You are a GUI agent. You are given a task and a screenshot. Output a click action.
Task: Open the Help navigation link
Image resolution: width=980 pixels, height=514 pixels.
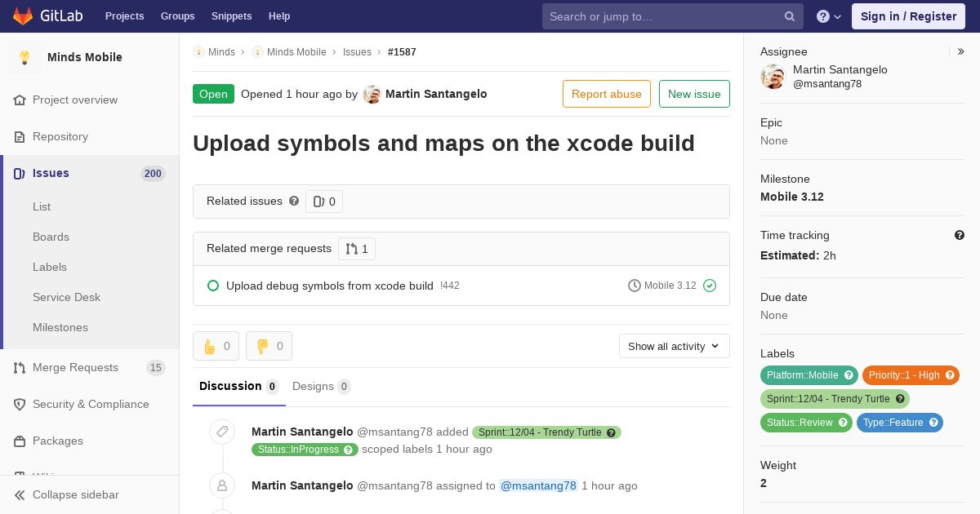point(279,16)
